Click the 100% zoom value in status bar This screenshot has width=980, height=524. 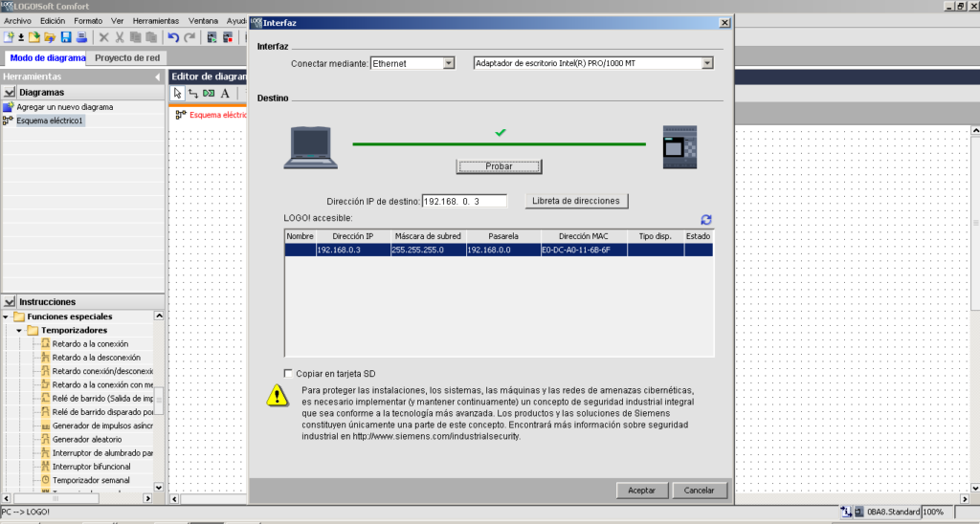(933, 512)
